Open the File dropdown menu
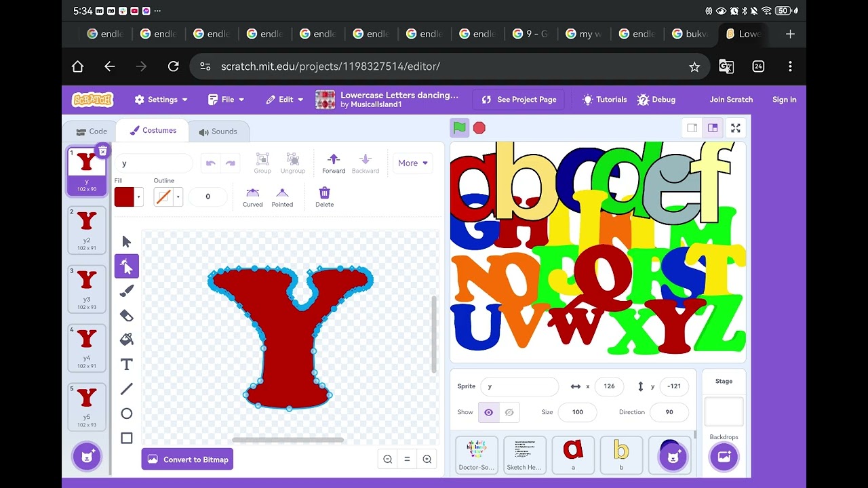The width and height of the screenshot is (868, 488). coord(226,100)
